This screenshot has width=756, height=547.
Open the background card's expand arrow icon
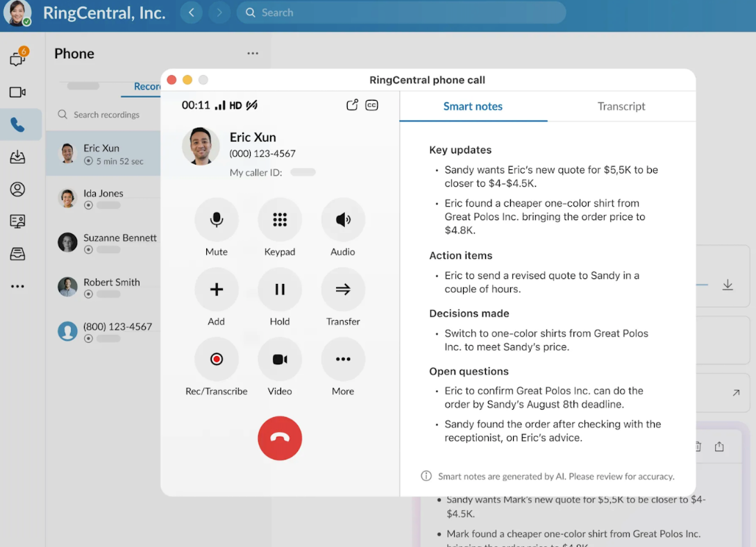point(736,393)
